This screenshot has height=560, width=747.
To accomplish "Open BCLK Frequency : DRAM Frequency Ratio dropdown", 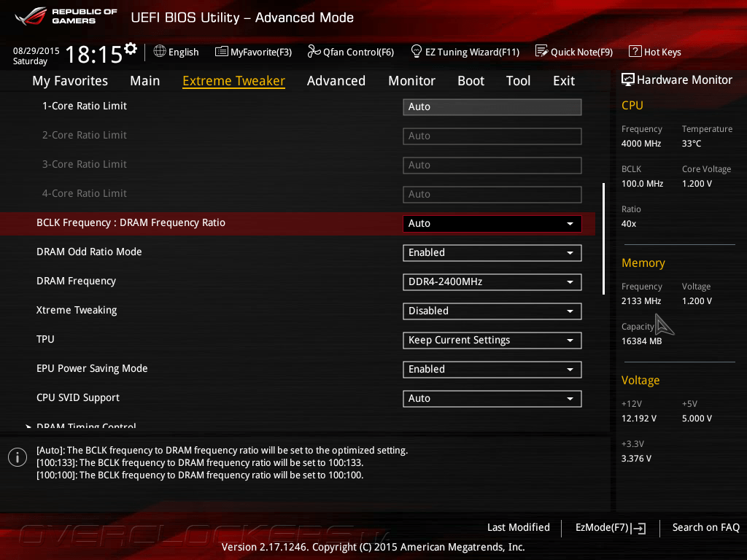I will pyautogui.click(x=492, y=223).
